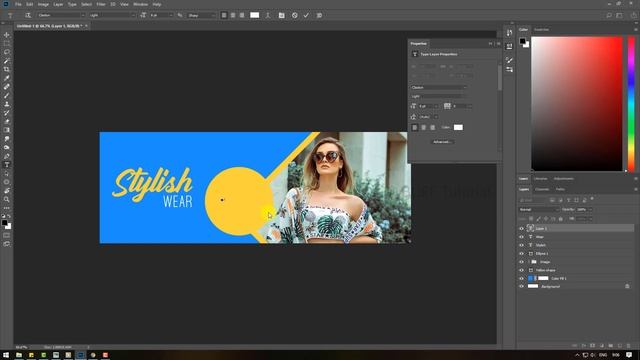The image size is (640, 360).
Task: Select the History Brush tool
Action: pyautogui.click(x=7, y=113)
